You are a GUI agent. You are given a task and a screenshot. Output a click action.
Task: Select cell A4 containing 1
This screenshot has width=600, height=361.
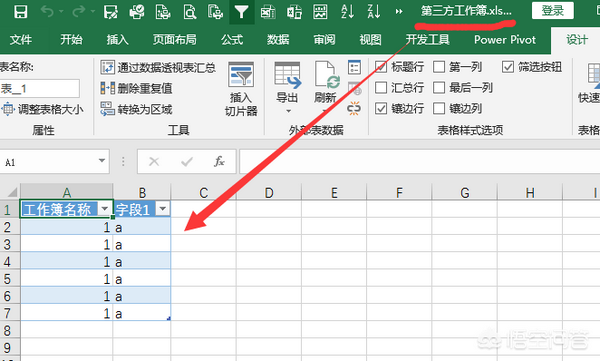[66, 262]
